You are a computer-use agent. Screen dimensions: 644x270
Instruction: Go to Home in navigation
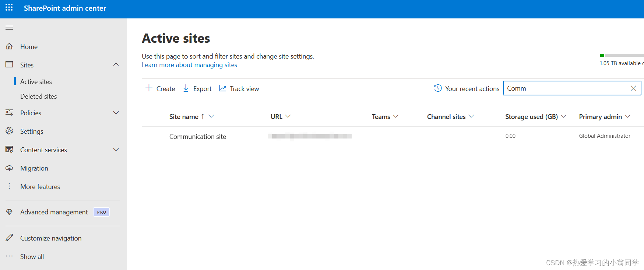click(29, 47)
